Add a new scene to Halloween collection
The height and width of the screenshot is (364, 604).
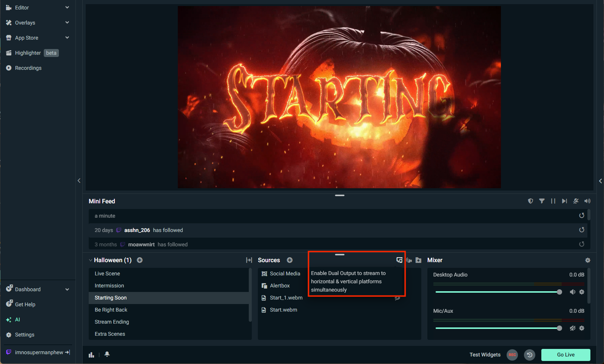[x=140, y=260]
